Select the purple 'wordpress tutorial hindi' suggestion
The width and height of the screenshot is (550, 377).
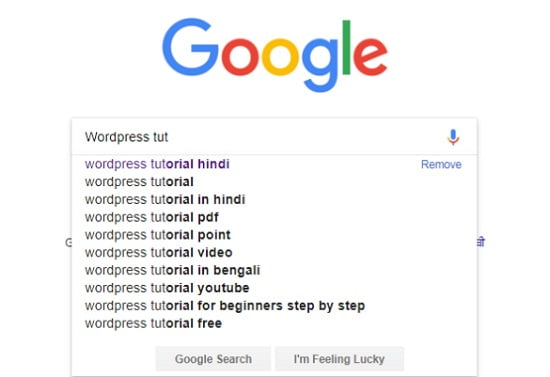(x=157, y=164)
